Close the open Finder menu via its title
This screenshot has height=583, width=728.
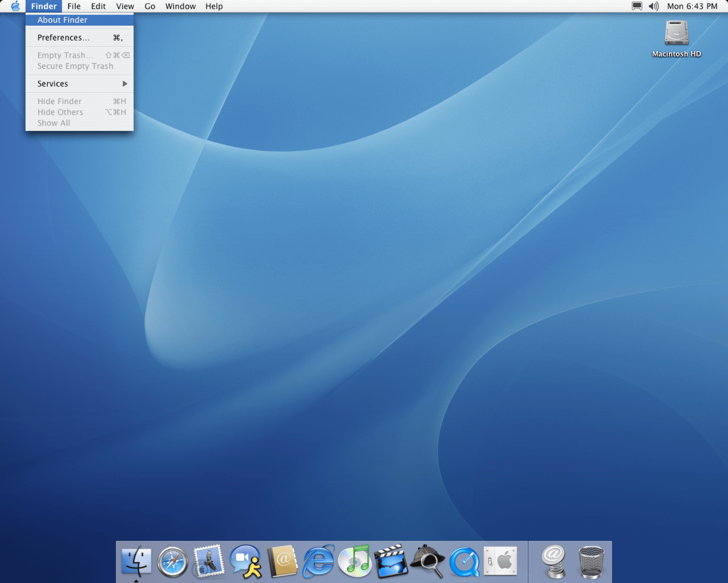click(x=44, y=6)
